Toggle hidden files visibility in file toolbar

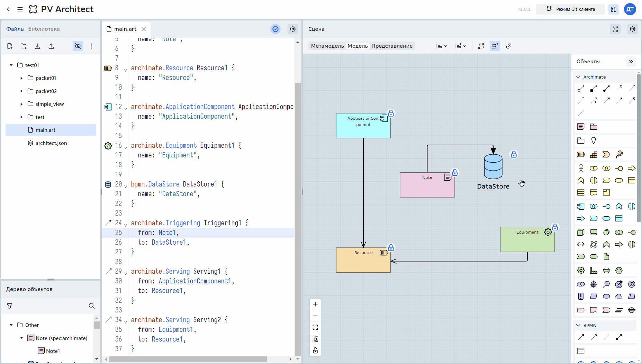click(x=78, y=46)
